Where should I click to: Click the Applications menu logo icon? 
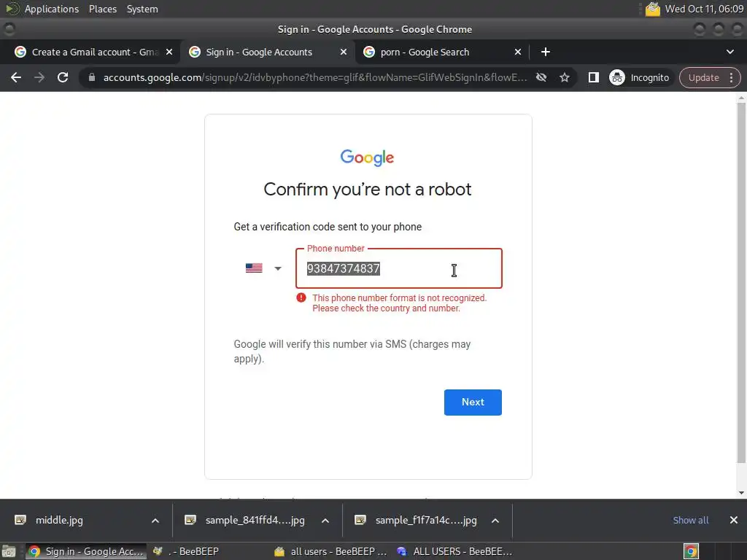tap(12, 9)
